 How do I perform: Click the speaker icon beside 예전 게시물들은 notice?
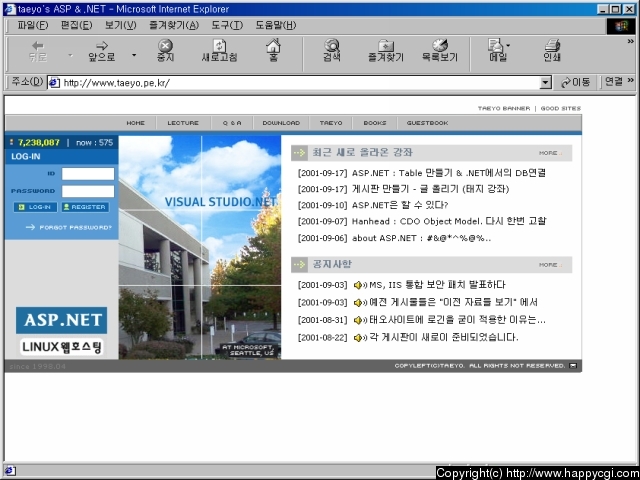[360, 302]
